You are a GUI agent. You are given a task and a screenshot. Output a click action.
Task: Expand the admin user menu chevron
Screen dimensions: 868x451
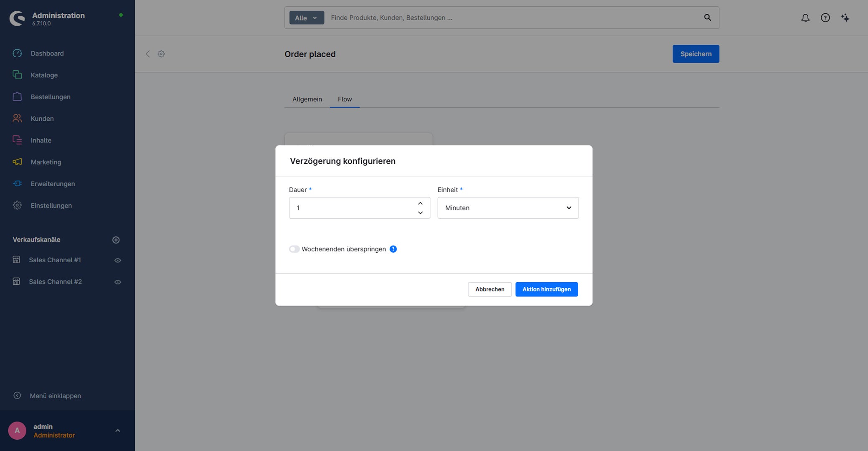118,431
